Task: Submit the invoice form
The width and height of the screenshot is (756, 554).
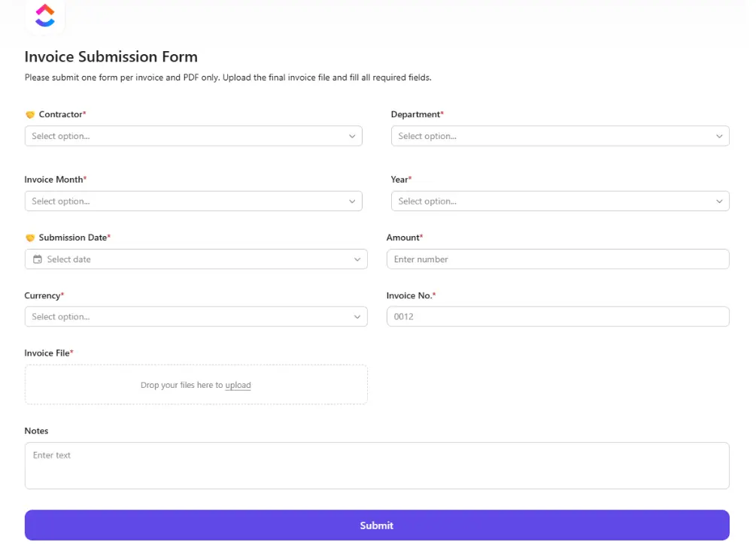Action: click(x=377, y=525)
